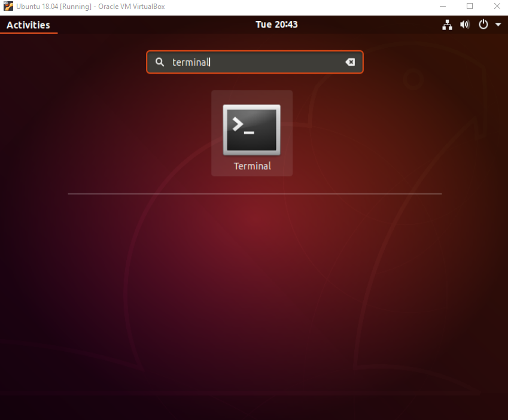Screen dimensions: 508x420
Task: Click the power icon in top bar
Action: pyautogui.click(x=483, y=25)
